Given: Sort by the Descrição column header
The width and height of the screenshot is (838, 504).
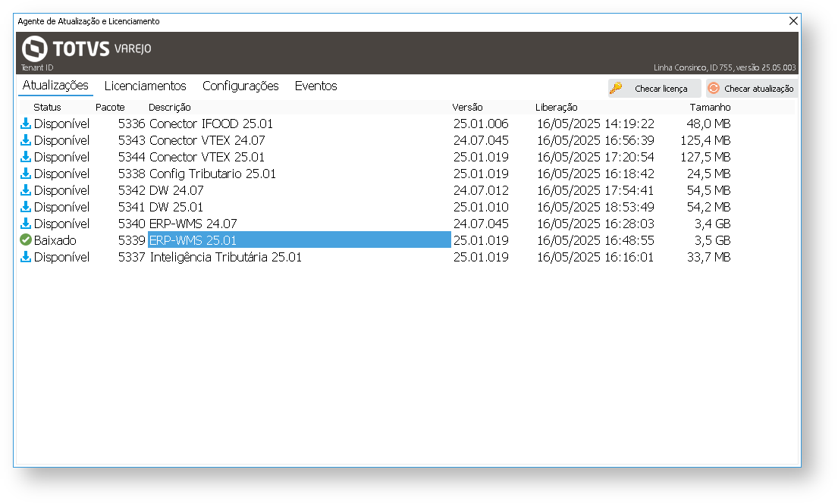Looking at the screenshot, I should pyautogui.click(x=169, y=108).
